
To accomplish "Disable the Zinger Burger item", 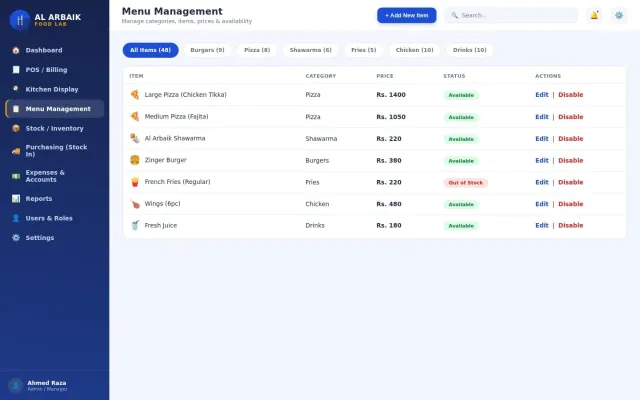I will (x=571, y=160).
